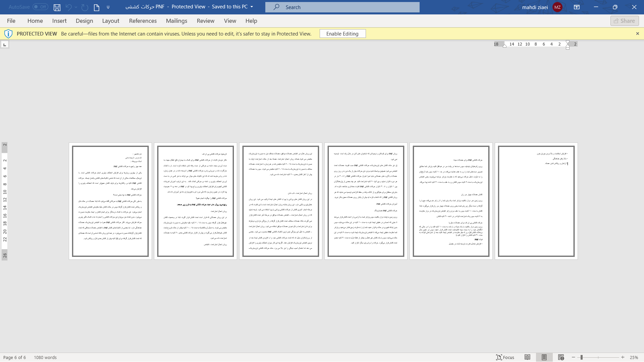Click the zoom out minus button
Screen dimensions: 644x362
tap(574, 357)
